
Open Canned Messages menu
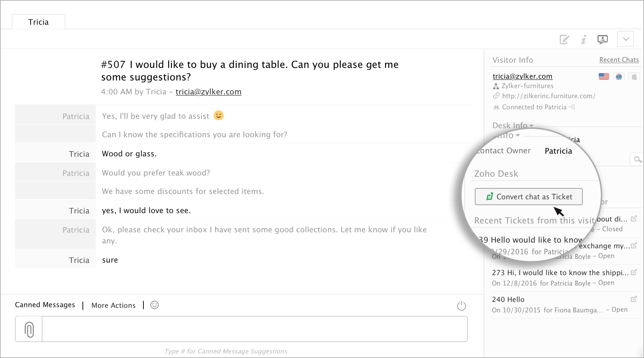[45, 305]
